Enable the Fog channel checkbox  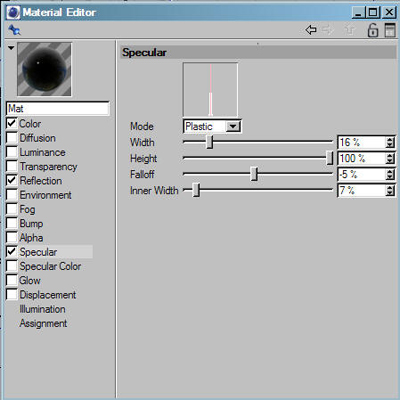click(x=12, y=209)
